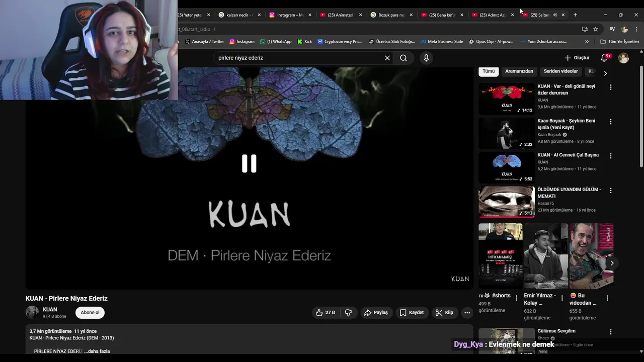Like the video with the 27 B thumbs-up
The image size is (644, 362).
325,313
